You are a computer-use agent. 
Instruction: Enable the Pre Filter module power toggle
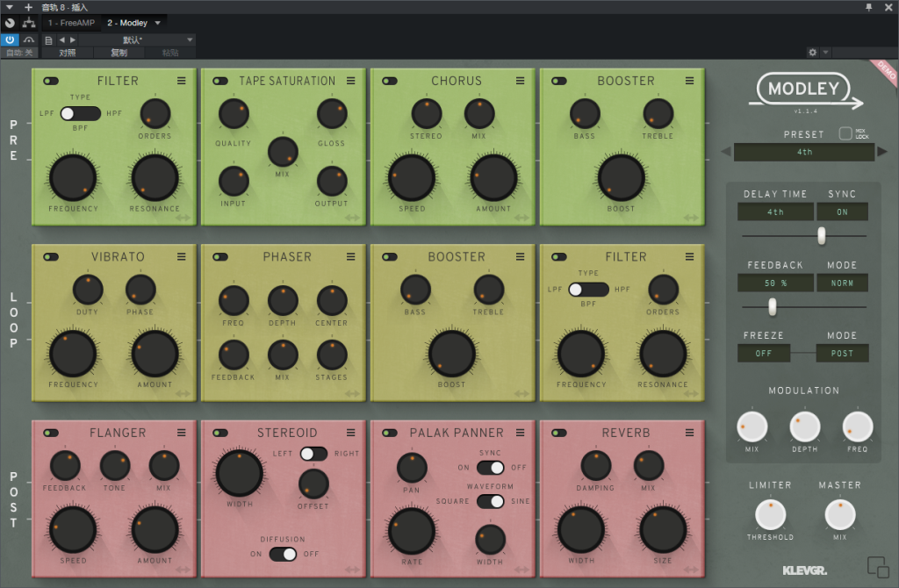(x=51, y=81)
